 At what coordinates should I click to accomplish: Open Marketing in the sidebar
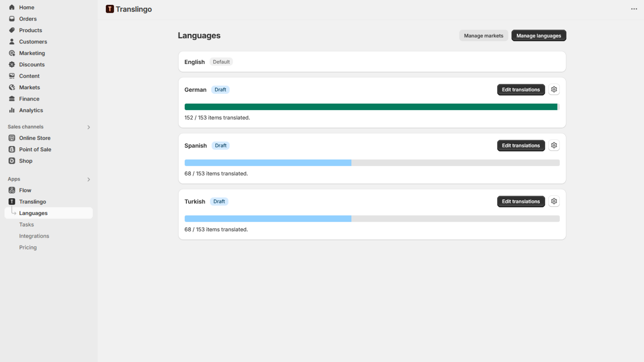(32, 53)
